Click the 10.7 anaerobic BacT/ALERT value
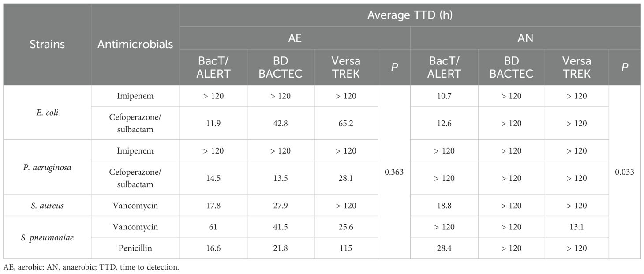 (444, 96)
